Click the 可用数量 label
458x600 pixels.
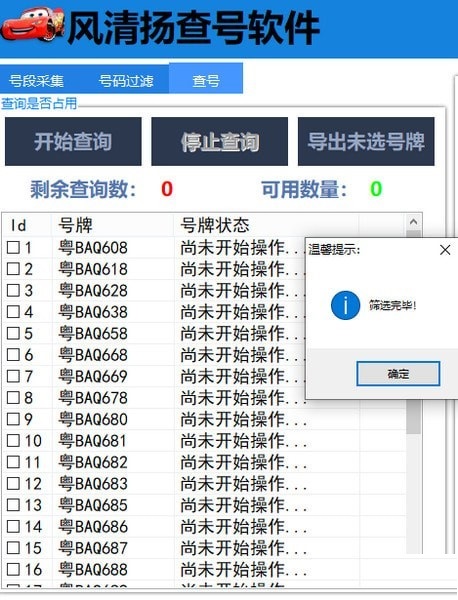[304, 189]
